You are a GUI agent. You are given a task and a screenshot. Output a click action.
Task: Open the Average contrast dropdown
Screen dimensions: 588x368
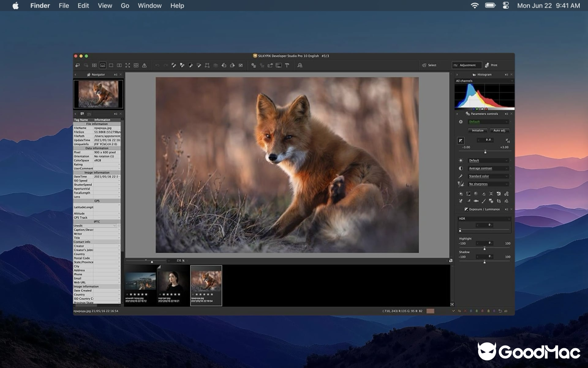pos(488,168)
